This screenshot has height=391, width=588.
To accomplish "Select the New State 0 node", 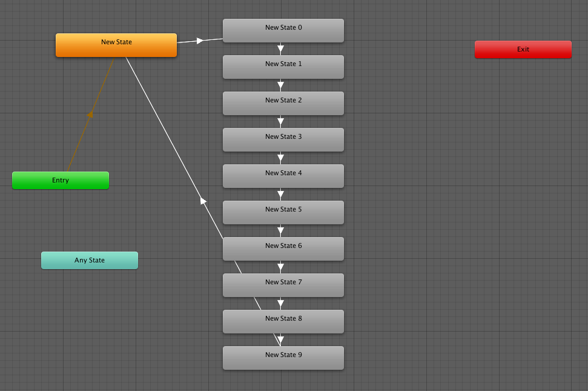I will tap(283, 30).
